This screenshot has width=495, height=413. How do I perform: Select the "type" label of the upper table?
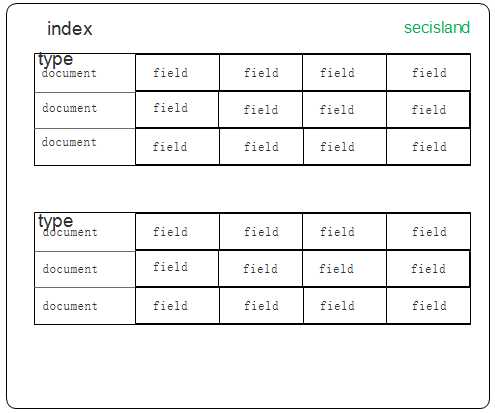pyautogui.click(x=55, y=60)
